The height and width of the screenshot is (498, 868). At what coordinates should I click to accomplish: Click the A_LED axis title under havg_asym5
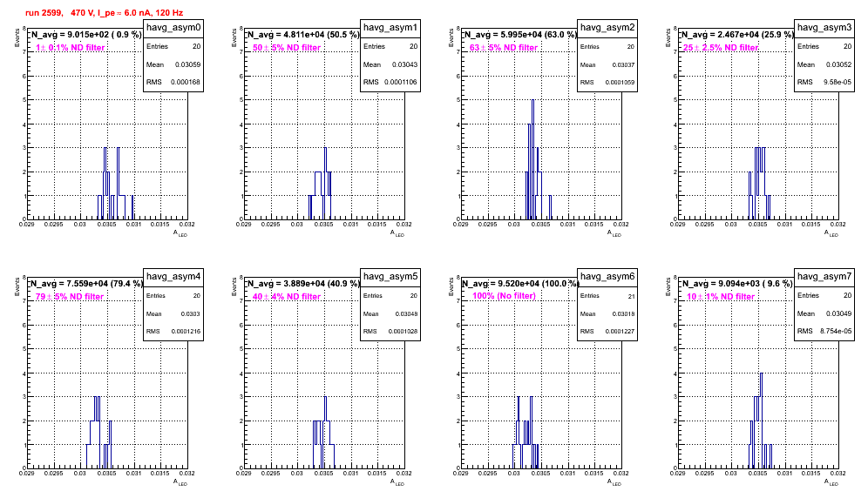pos(397,482)
